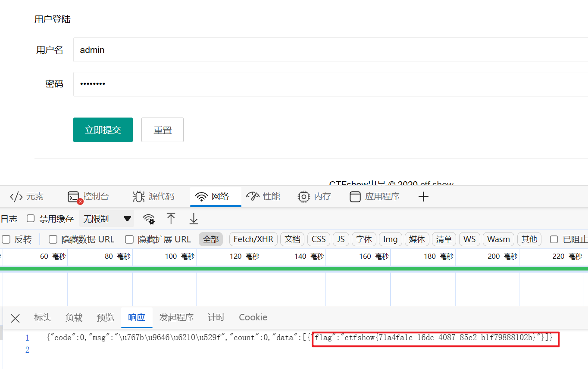Enable the 禁用缓存 checkbox
The width and height of the screenshot is (588, 369).
point(31,218)
